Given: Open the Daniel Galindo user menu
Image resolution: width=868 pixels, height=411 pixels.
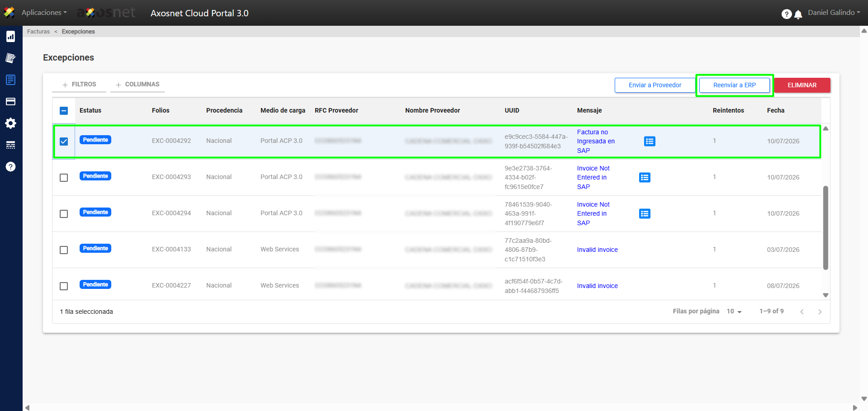Looking at the screenshot, I should tap(834, 13).
